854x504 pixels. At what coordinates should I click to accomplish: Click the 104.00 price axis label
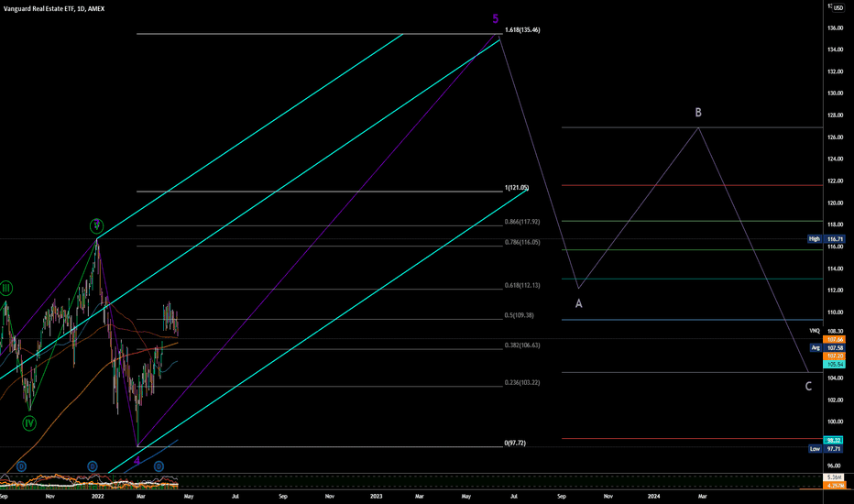(835, 378)
